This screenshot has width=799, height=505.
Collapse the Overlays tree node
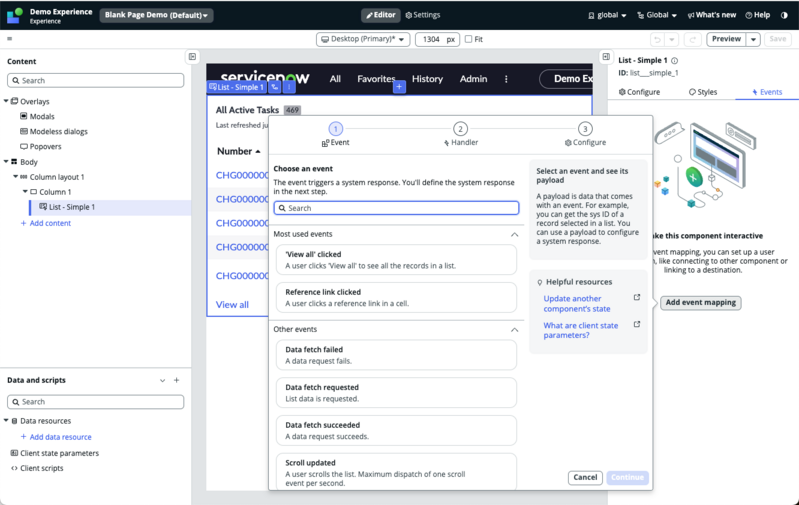pos(6,101)
